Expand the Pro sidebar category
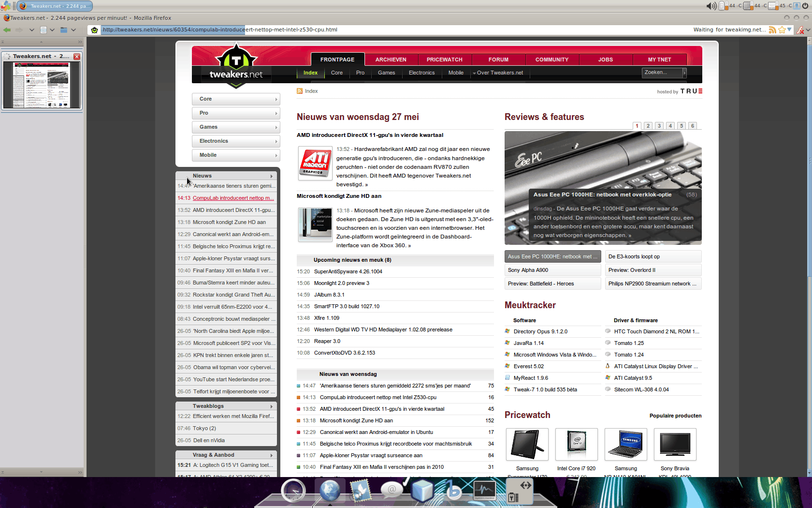812x508 pixels. pos(235,113)
